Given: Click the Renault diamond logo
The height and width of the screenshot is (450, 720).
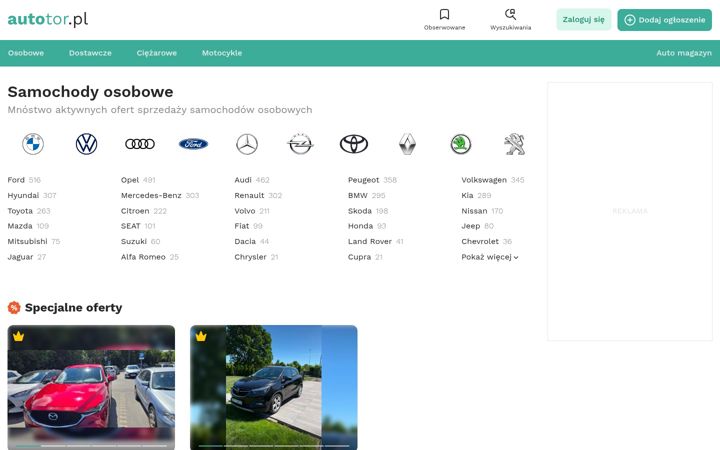Looking at the screenshot, I should click(x=407, y=144).
